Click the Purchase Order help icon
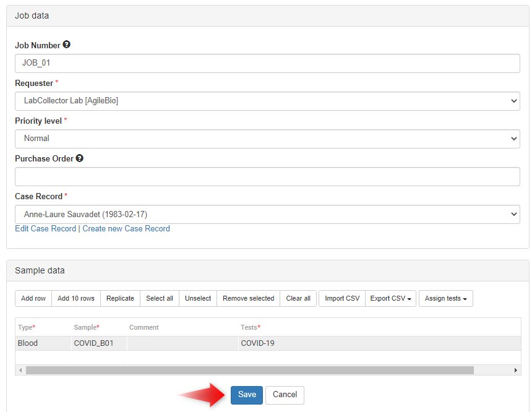 [79, 158]
